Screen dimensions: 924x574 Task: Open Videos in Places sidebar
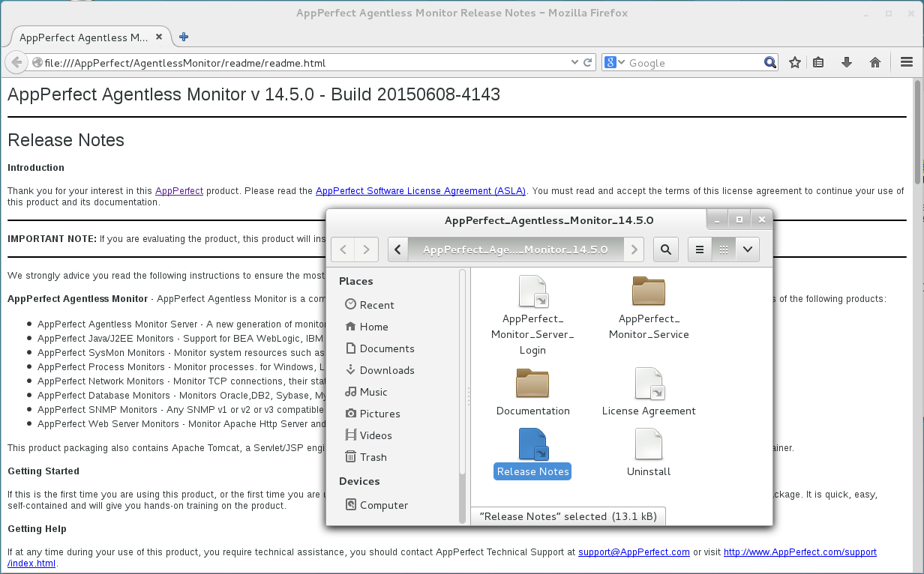tap(368, 435)
